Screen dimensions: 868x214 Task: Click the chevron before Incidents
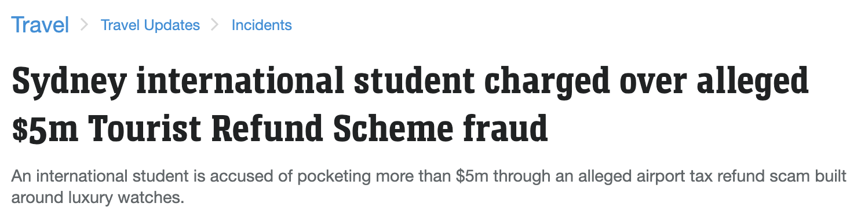pyautogui.click(x=216, y=25)
